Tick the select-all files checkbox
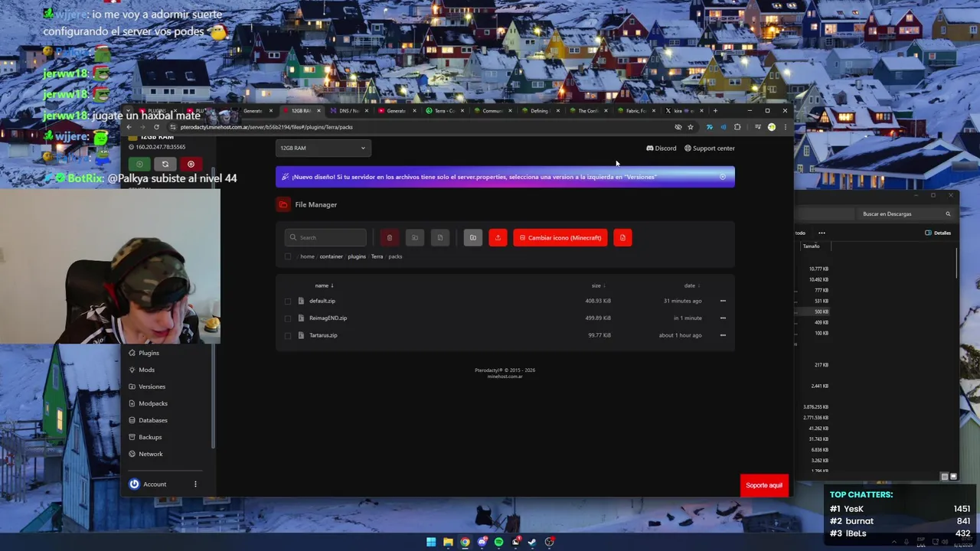This screenshot has width=980, height=551. point(288,256)
